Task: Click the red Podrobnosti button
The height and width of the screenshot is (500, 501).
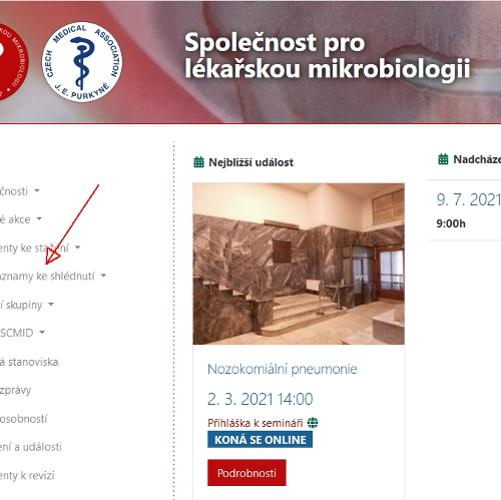Action: pyautogui.click(x=247, y=473)
